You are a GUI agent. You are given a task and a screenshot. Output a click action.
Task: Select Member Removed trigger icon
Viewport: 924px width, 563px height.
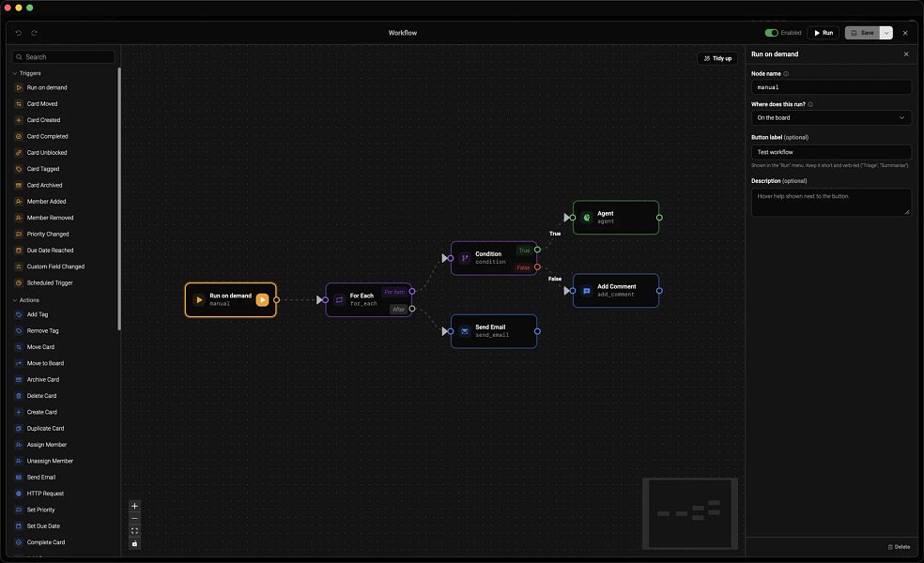coord(19,218)
